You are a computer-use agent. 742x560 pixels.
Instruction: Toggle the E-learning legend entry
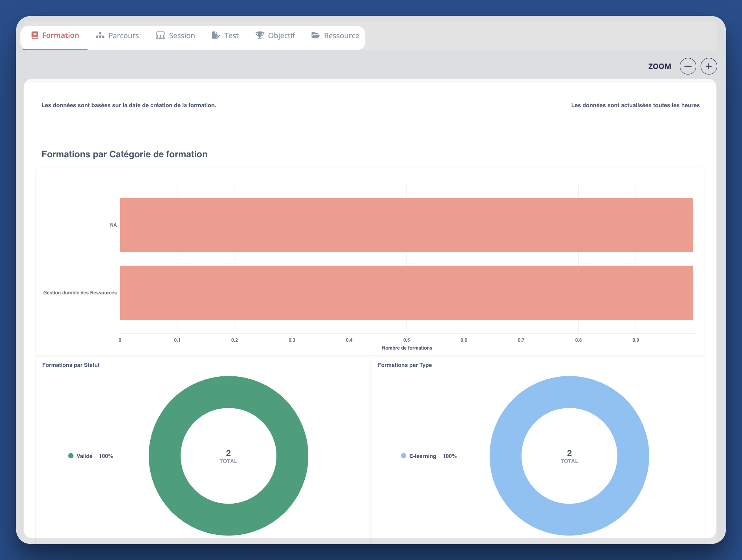coord(422,456)
